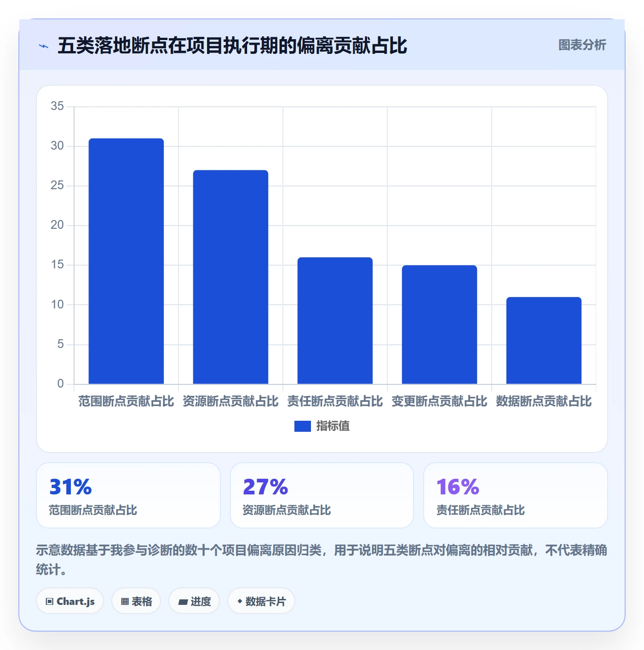Select the 责任断点贡献占比 bar
This screenshot has height=650, width=644.
click(335, 320)
